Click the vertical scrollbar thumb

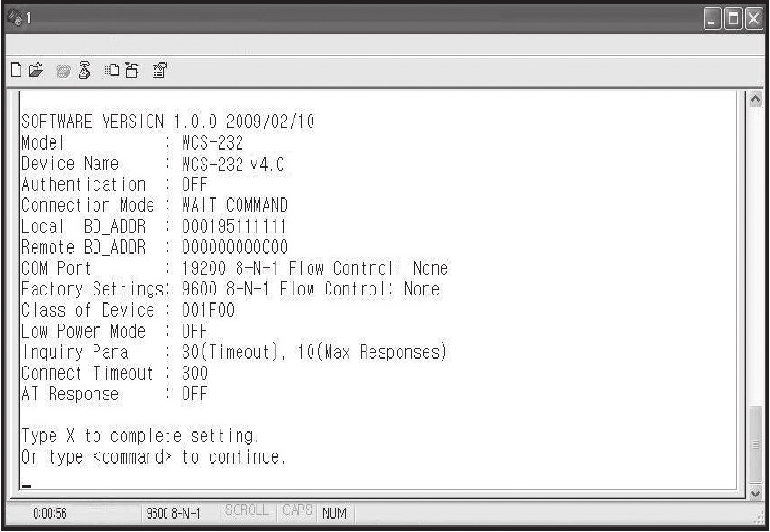click(755, 444)
